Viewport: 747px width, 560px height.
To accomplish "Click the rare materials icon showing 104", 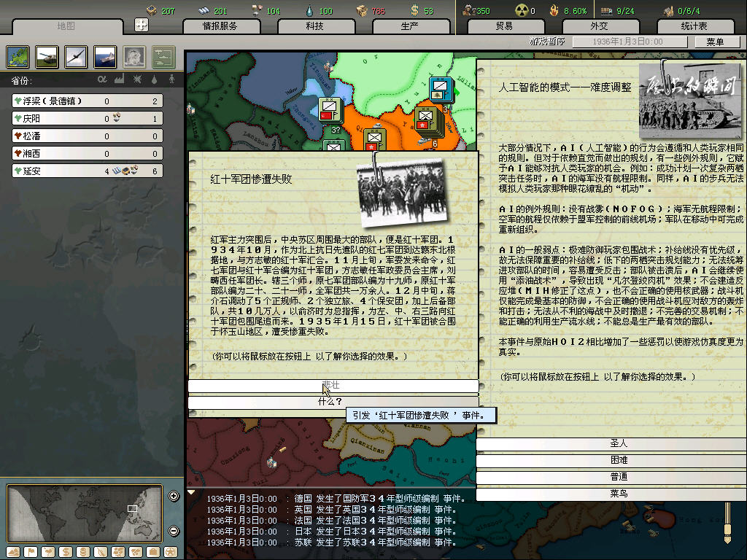I will point(257,10).
